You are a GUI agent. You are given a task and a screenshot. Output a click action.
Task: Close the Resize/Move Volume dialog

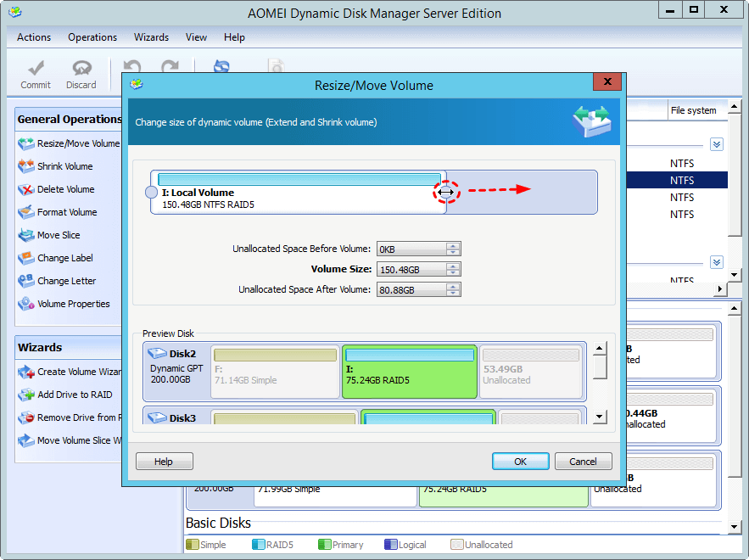607,81
